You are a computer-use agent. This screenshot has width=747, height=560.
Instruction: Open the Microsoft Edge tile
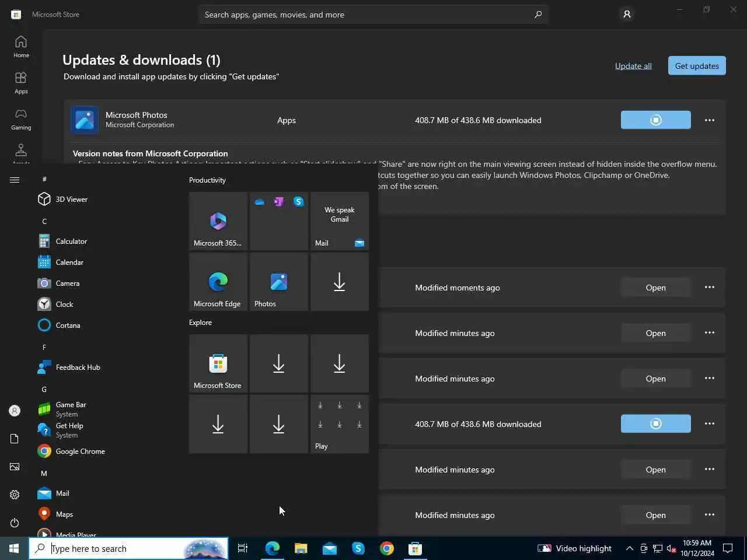pos(218,282)
